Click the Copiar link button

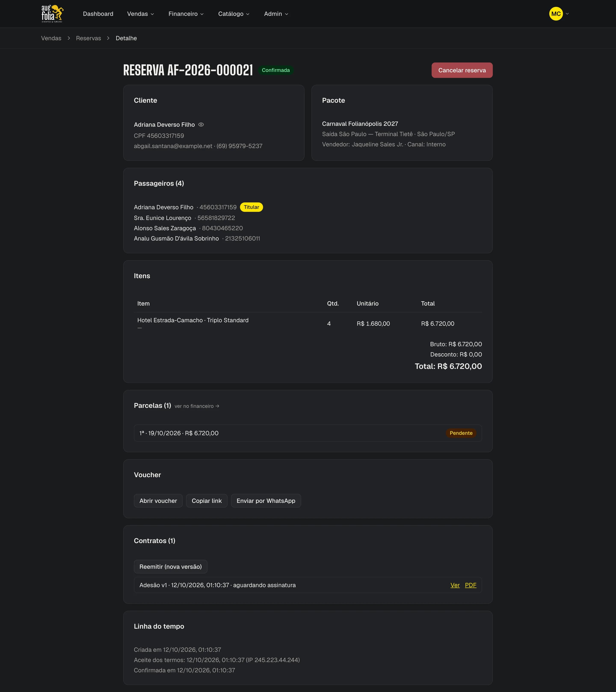coord(207,501)
